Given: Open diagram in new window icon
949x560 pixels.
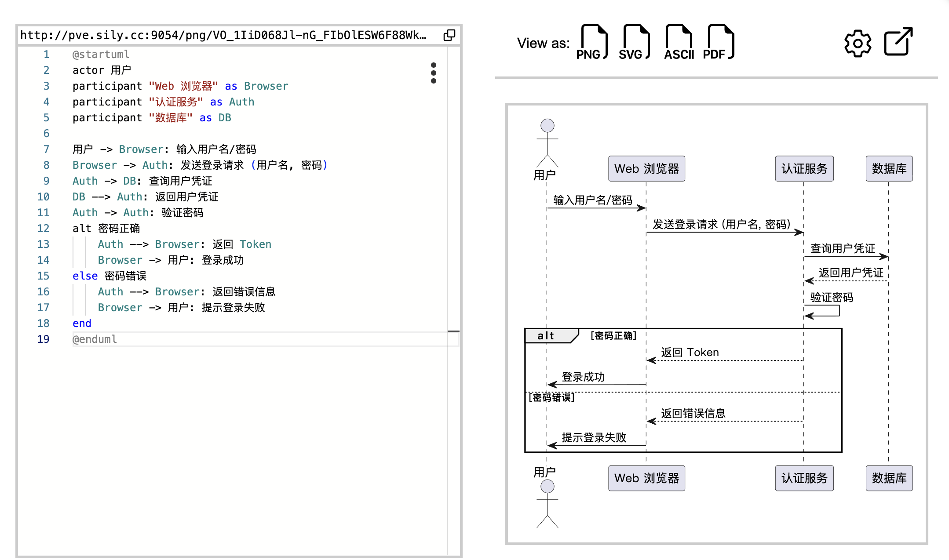Looking at the screenshot, I should pos(898,42).
